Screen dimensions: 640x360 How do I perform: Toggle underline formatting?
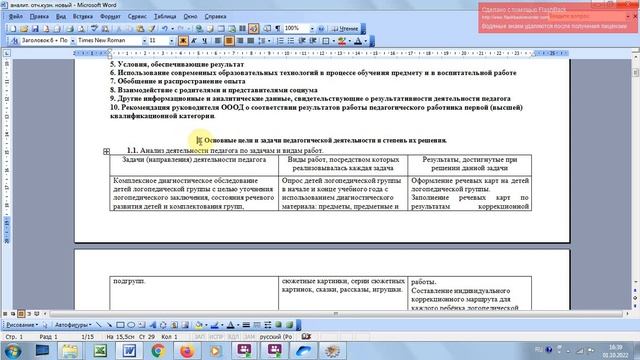(204, 40)
